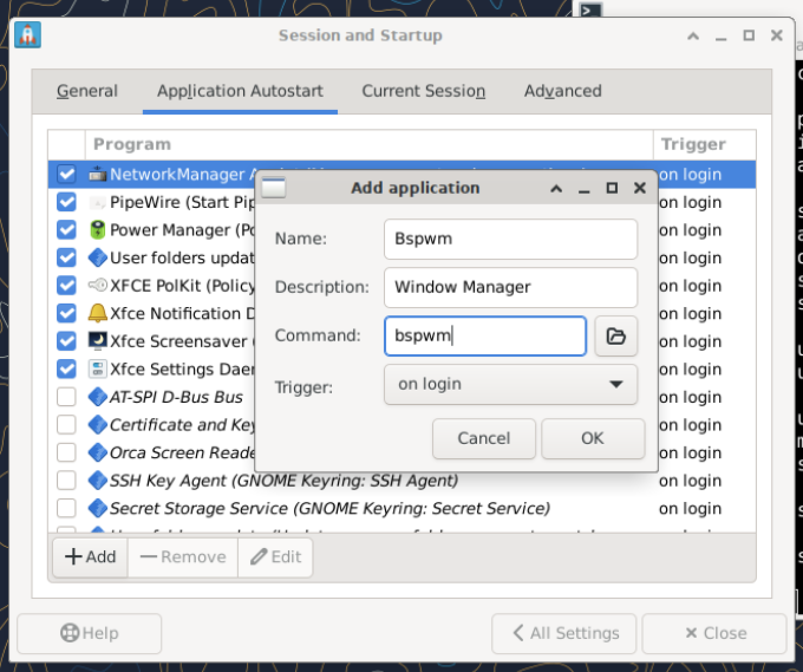Click the Xfce Screensaver moon icon
Screen dimensions: 803x672
97,341
